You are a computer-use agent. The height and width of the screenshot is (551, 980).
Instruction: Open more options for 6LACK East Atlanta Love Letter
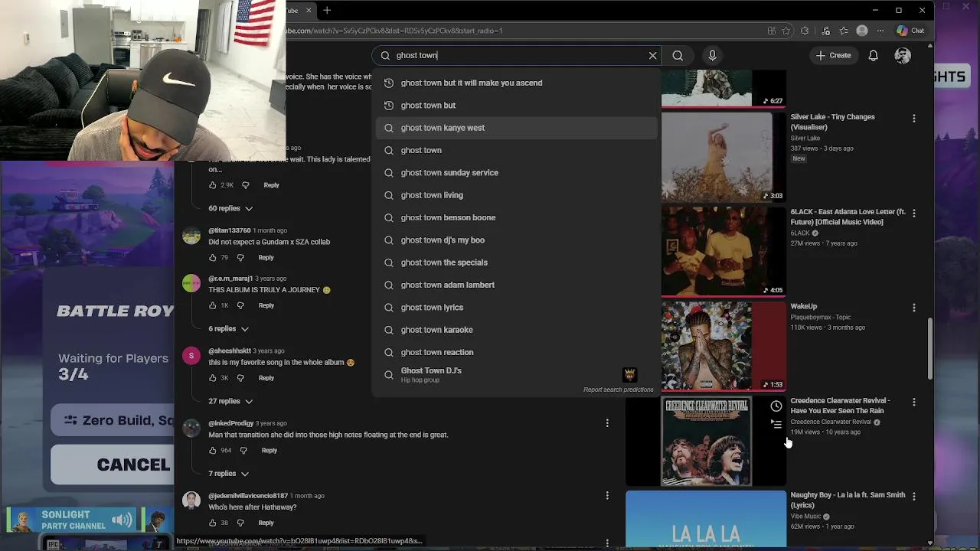[913, 214]
